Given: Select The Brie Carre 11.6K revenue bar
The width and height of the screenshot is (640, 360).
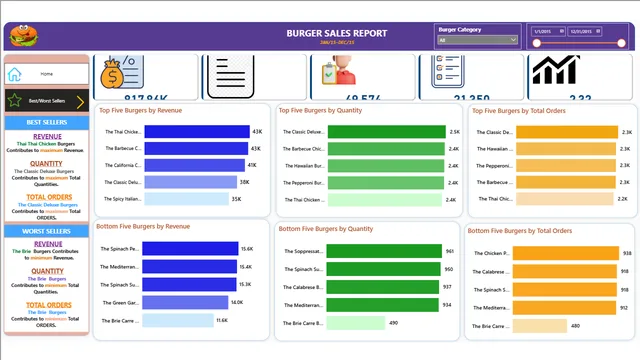Looking at the screenshot, I should click(178, 320).
